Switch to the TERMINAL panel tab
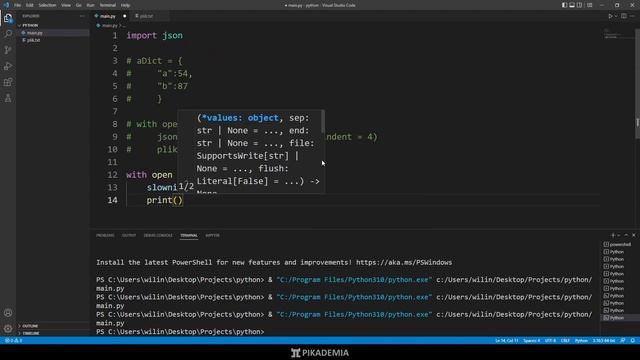Viewport: 640px width, 360px height. click(x=189, y=236)
